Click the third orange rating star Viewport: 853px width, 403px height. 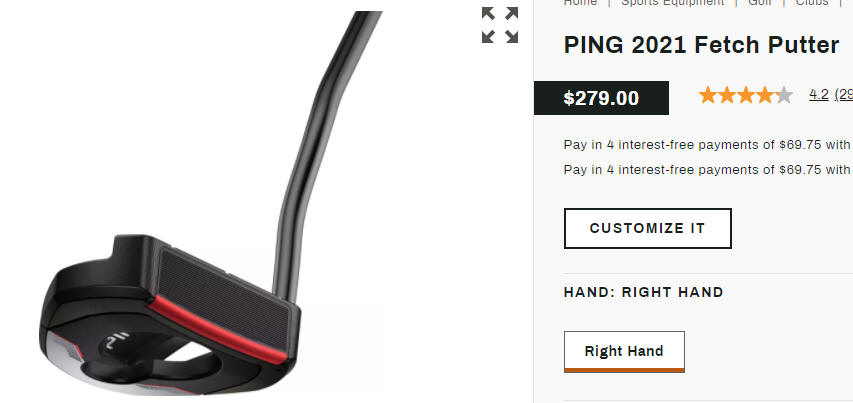pyautogui.click(x=746, y=95)
